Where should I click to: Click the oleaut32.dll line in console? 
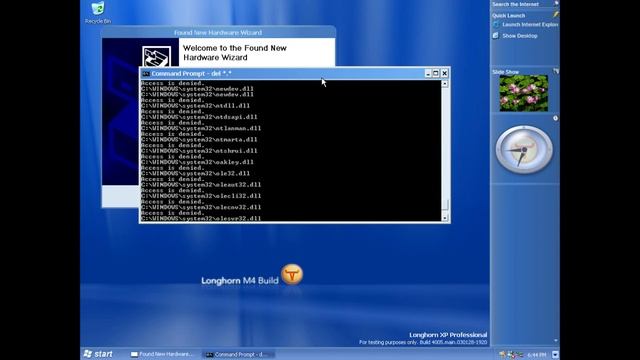point(201,184)
